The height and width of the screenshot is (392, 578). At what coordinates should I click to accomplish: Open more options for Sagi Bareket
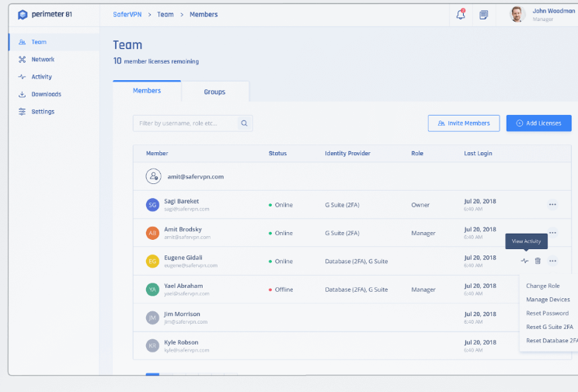tap(552, 204)
